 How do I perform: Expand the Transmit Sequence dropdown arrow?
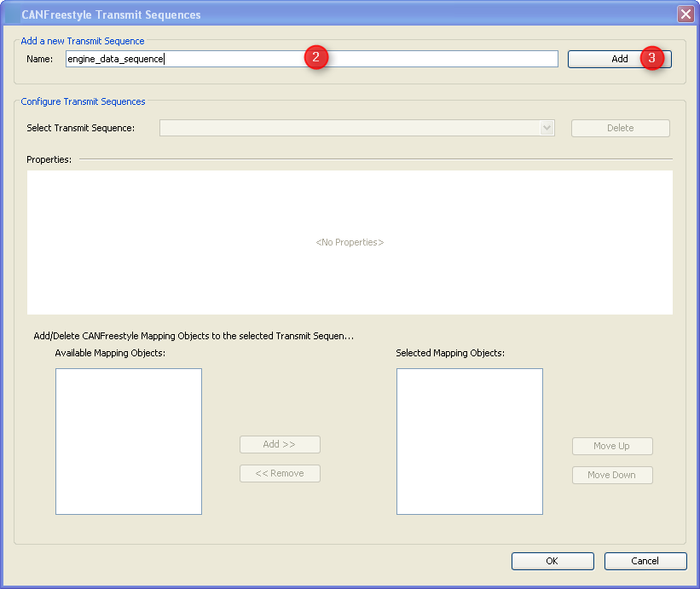pyautogui.click(x=547, y=128)
